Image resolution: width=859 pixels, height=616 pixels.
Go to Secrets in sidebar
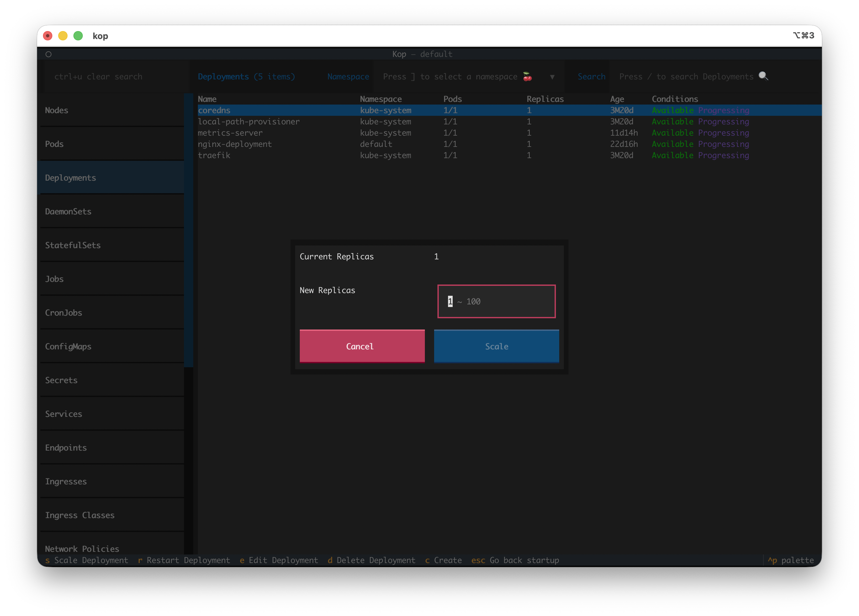coord(112,380)
